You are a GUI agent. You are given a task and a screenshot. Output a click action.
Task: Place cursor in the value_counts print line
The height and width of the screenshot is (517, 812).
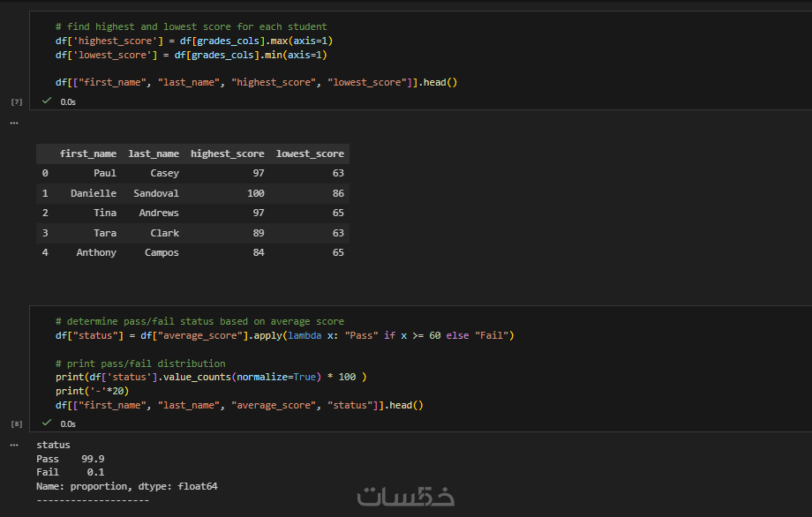pyautogui.click(x=210, y=377)
